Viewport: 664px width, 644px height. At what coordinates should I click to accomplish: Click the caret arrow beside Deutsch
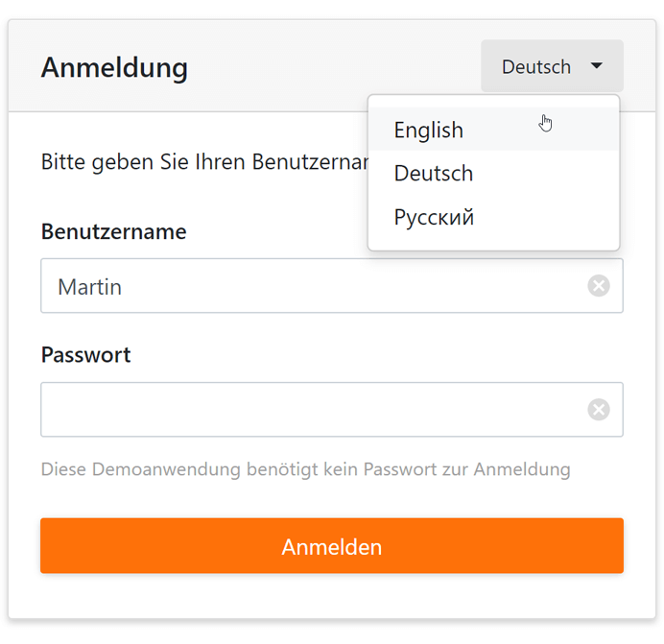[x=597, y=66]
